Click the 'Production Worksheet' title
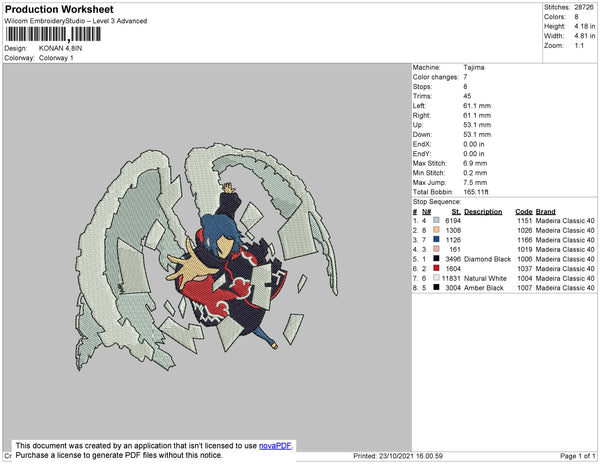Viewport: 600px width, 464px height. (59, 10)
